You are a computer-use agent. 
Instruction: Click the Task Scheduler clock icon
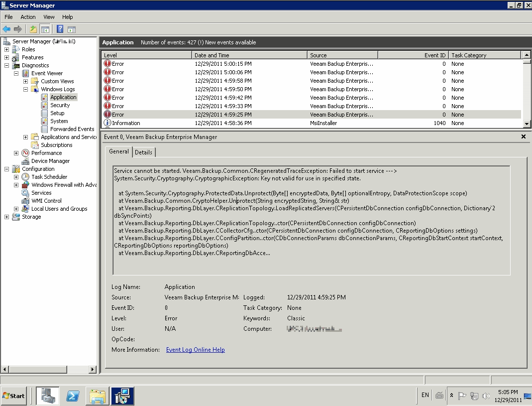click(25, 177)
